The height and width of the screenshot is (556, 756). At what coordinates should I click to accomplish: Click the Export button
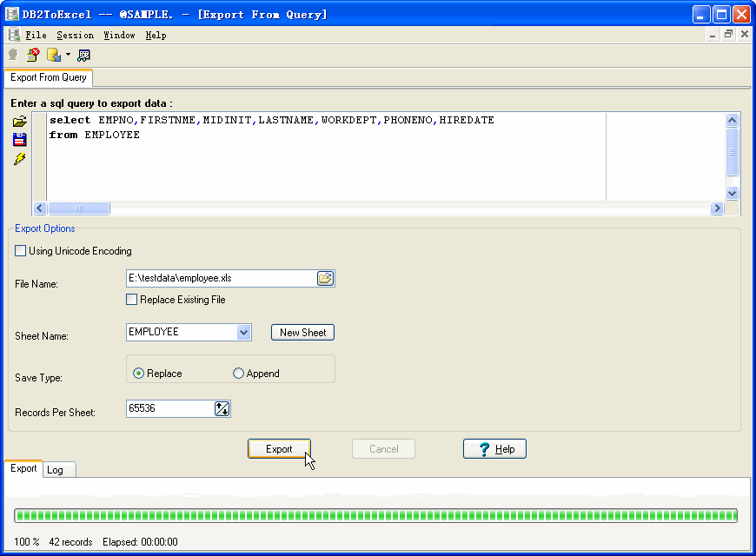pos(279,449)
